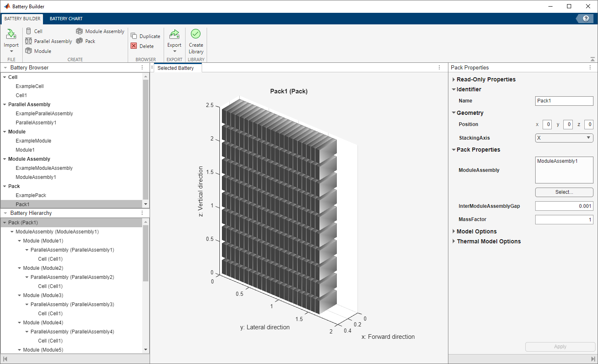
Task: Click the InterModuleAssemblyGap input field
Action: coord(564,206)
